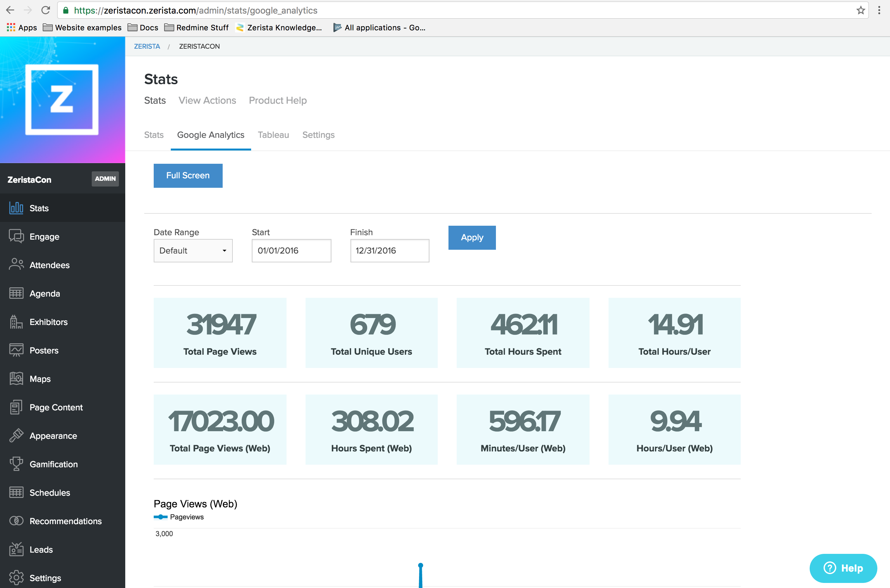The width and height of the screenshot is (890, 588).
Task: Open the Product Help tab
Action: [278, 101]
